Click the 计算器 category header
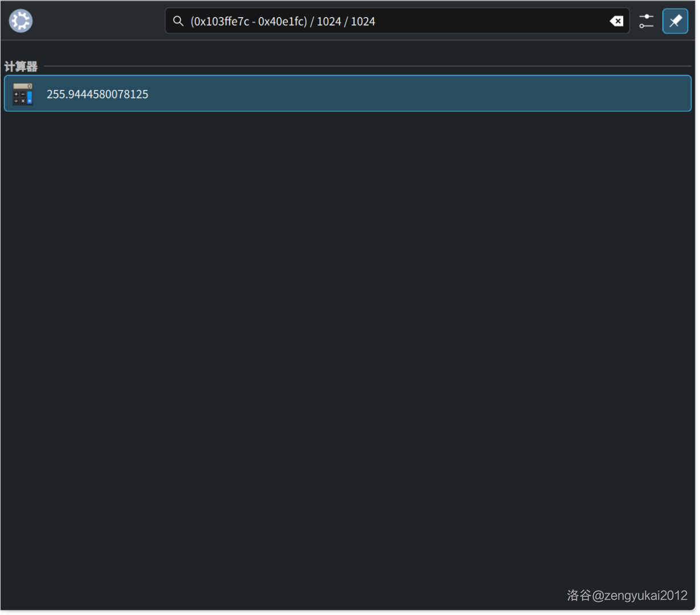This screenshot has height=615, width=700. 21,67
